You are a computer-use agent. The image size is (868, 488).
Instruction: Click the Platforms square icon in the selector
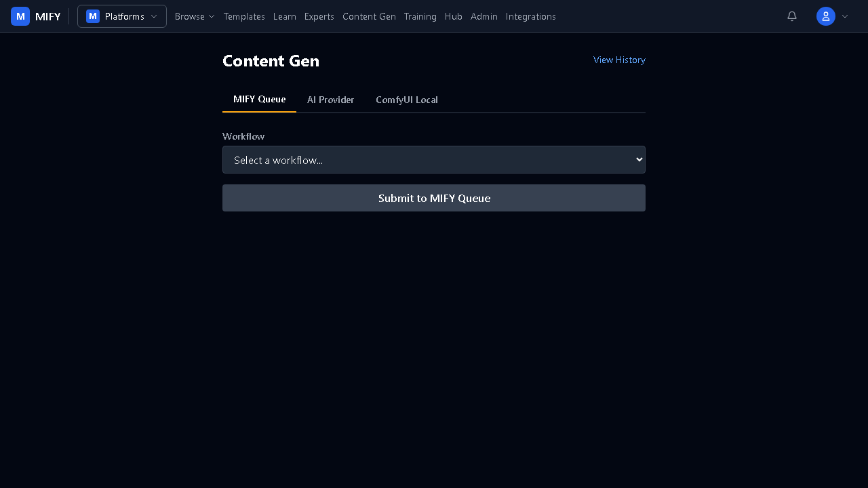(x=93, y=16)
